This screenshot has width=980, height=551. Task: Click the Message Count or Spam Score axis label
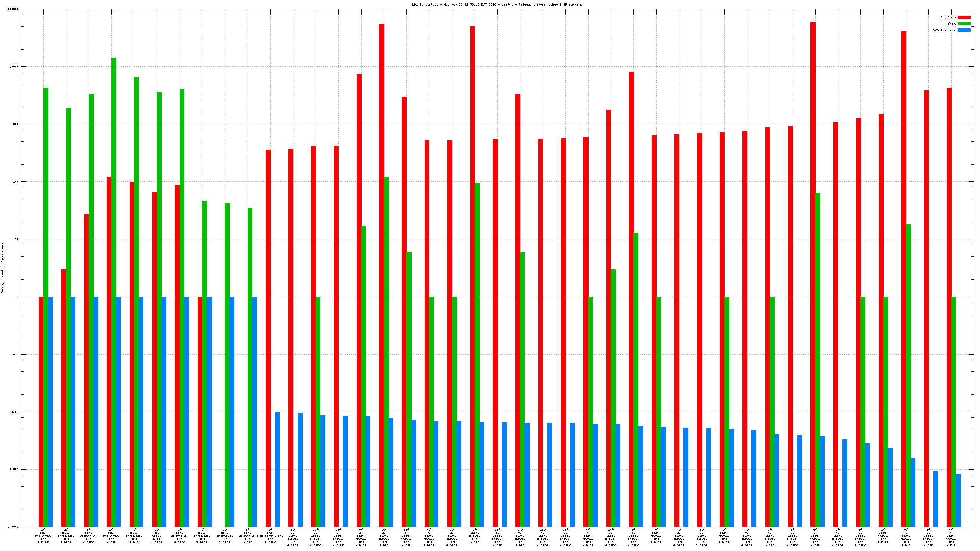(x=2, y=268)
